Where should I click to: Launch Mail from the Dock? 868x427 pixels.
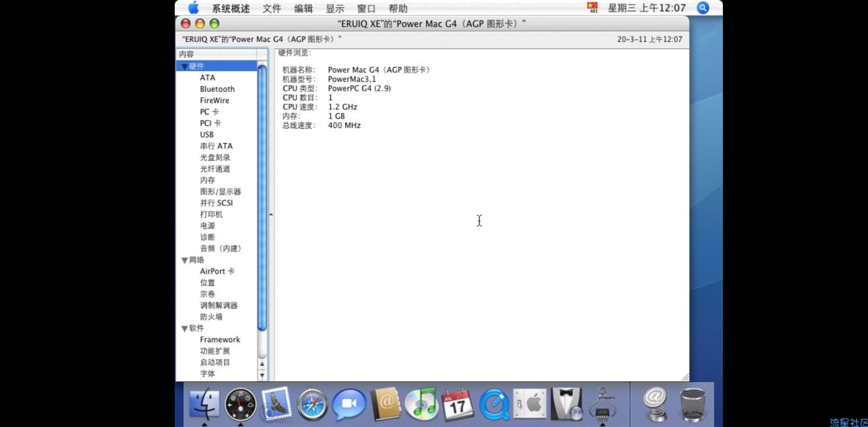(276, 404)
